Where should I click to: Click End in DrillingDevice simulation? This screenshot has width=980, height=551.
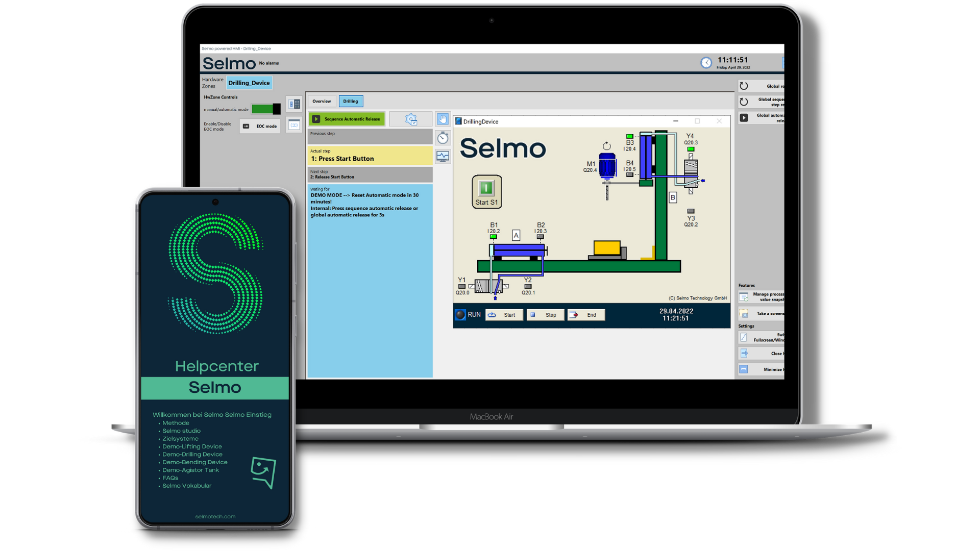pyautogui.click(x=586, y=315)
